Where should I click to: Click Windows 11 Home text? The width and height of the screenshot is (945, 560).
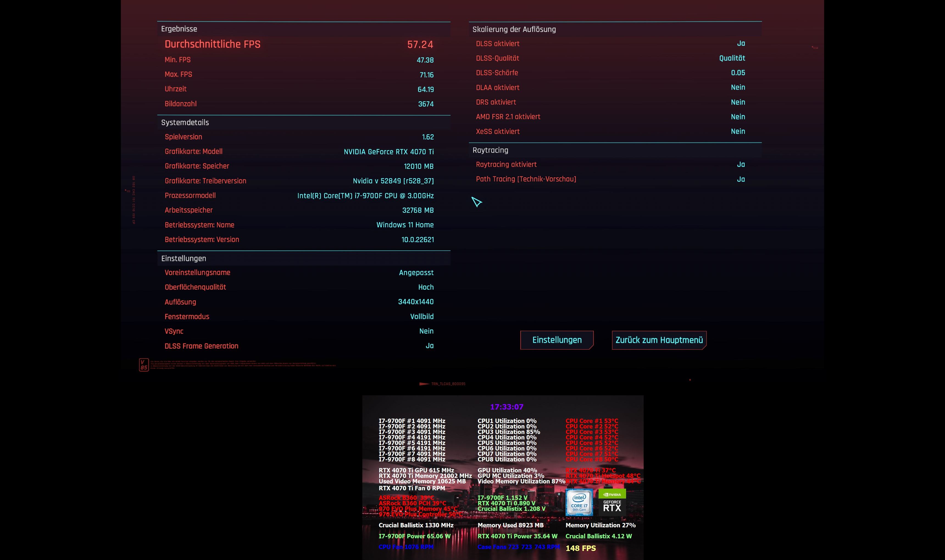pos(405,225)
